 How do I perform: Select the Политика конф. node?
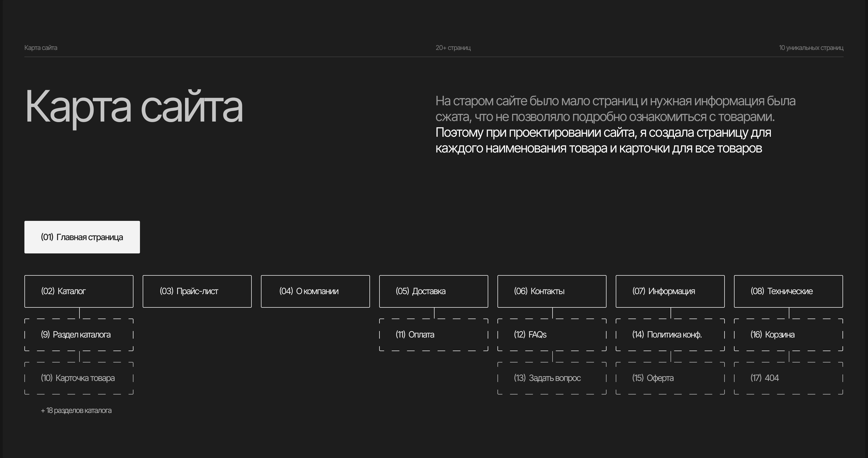[670, 335]
